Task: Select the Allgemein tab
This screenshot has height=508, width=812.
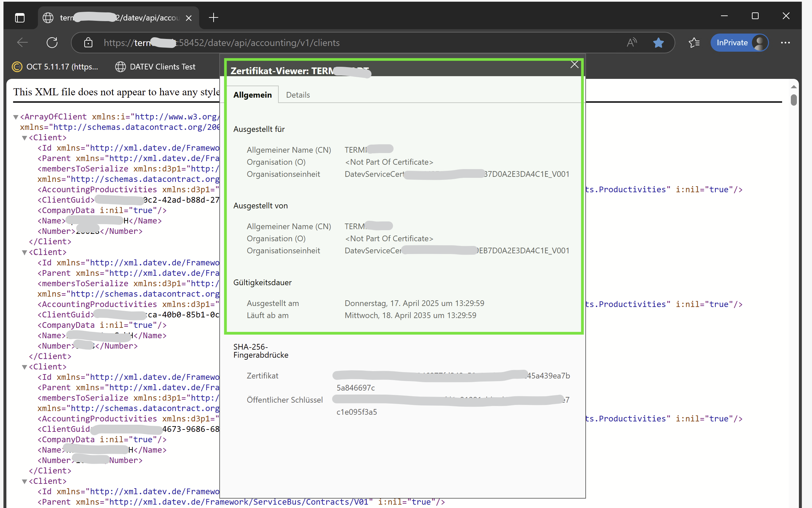Action: [x=253, y=95]
